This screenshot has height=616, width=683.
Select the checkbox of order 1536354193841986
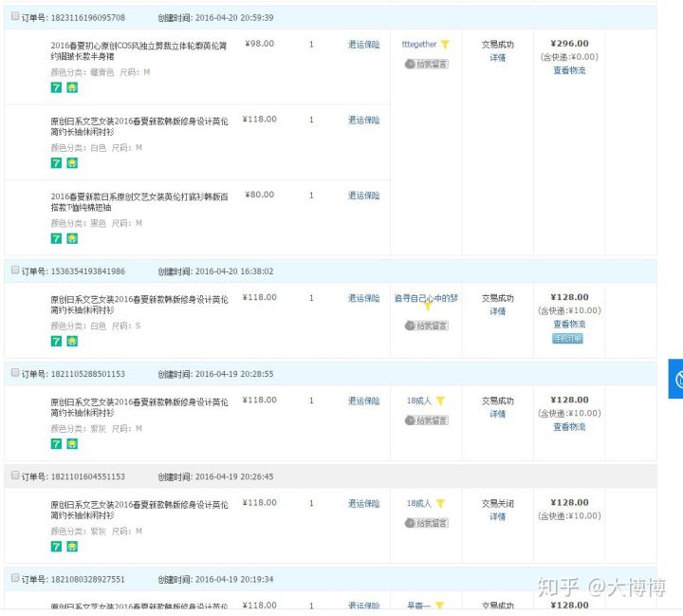14,271
